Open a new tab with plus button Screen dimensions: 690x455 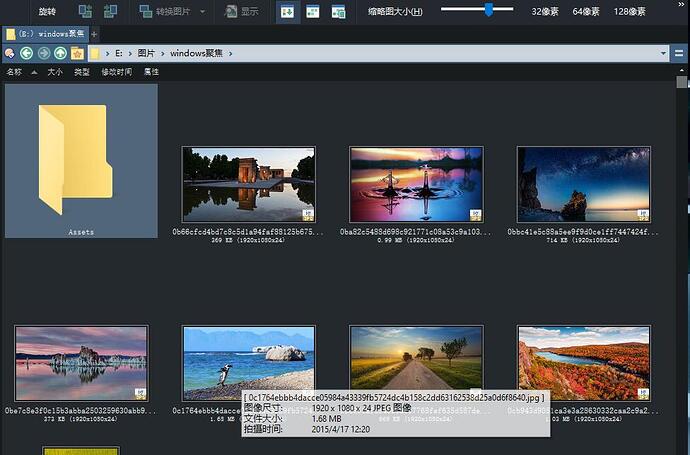(x=94, y=34)
